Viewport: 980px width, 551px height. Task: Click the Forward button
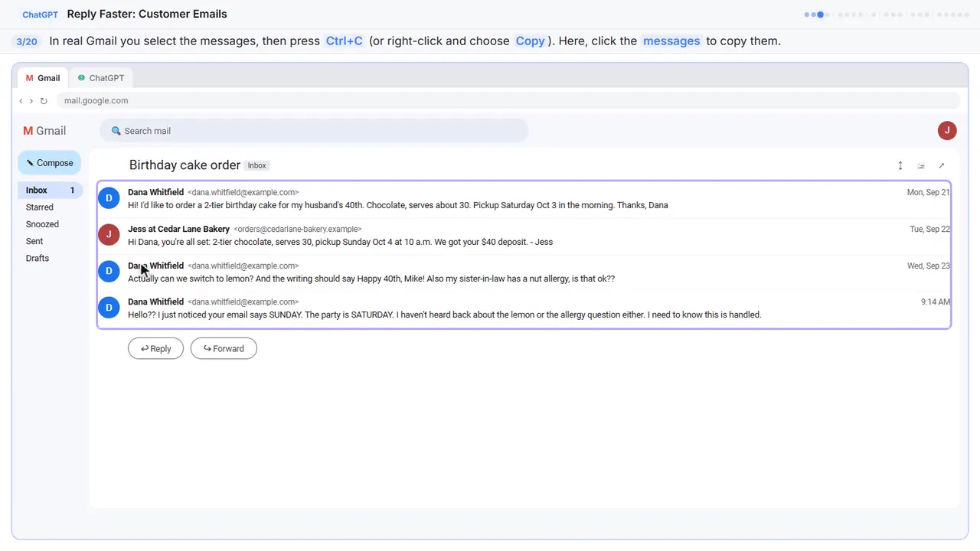point(224,348)
